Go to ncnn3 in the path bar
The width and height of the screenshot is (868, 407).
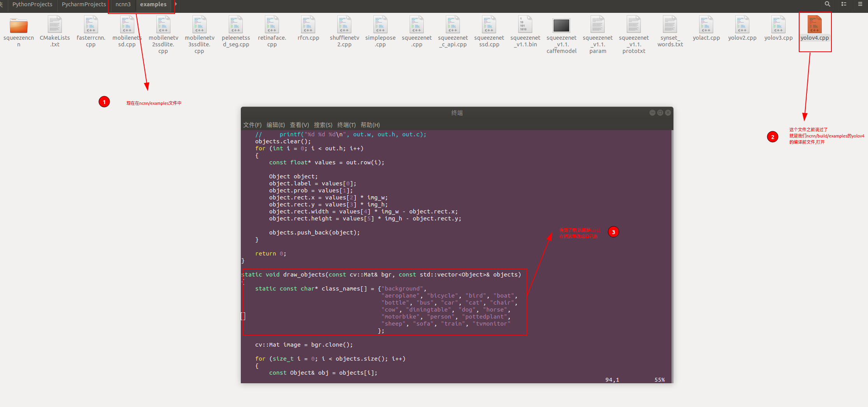click(123, 4)
